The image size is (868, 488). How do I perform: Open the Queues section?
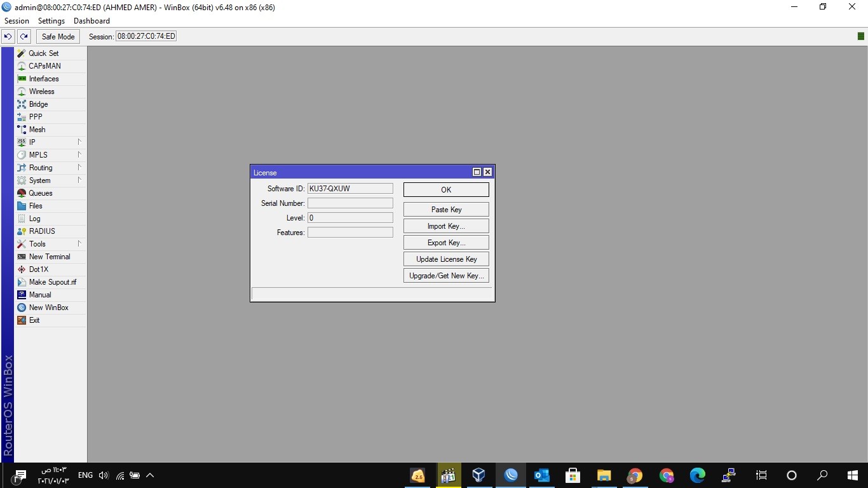pos(41,193)
